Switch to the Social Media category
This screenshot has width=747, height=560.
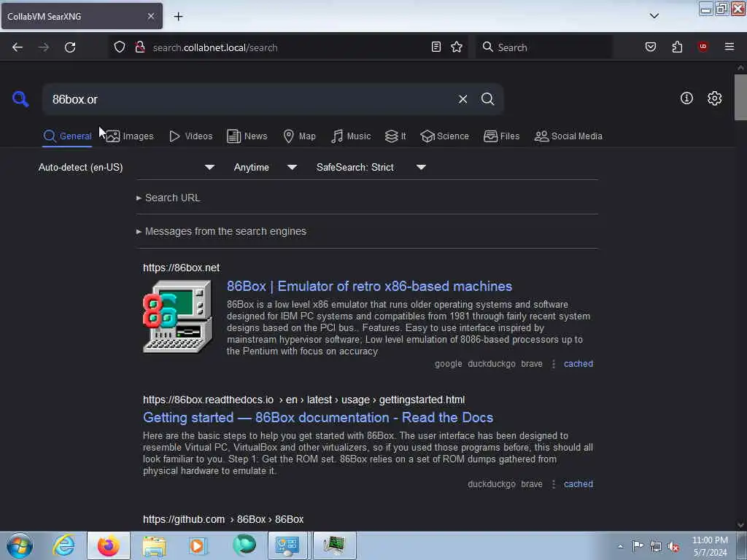tap(568, 136)
